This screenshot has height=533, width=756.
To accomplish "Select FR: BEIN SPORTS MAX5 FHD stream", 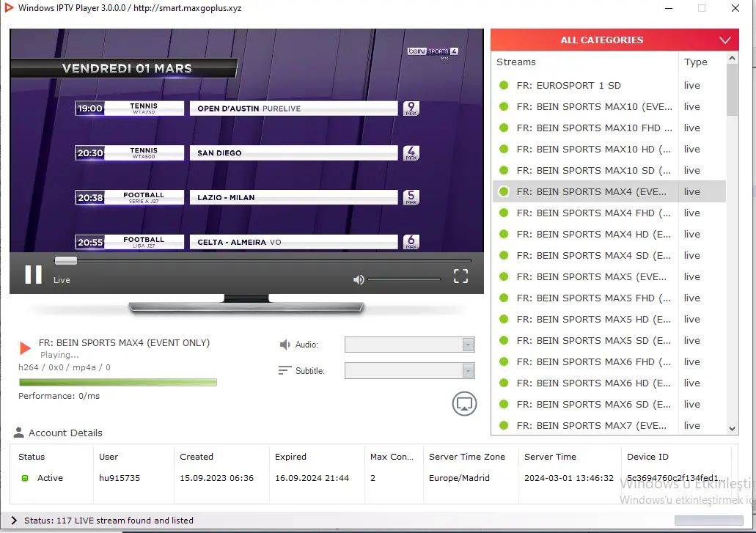I will click(609, 298).
